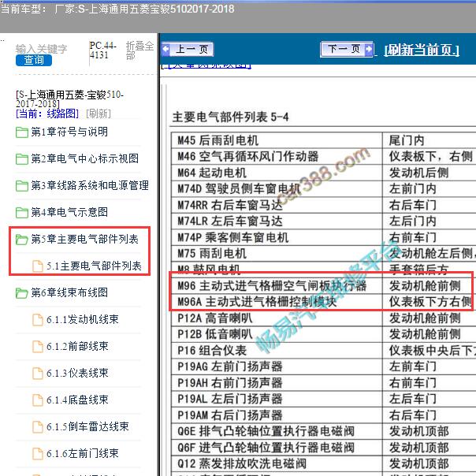The height and width of the screenshot is (476, 476).
Task: Click document icon of 6.1.3仪表线束
Action: [x=38, y=373]
